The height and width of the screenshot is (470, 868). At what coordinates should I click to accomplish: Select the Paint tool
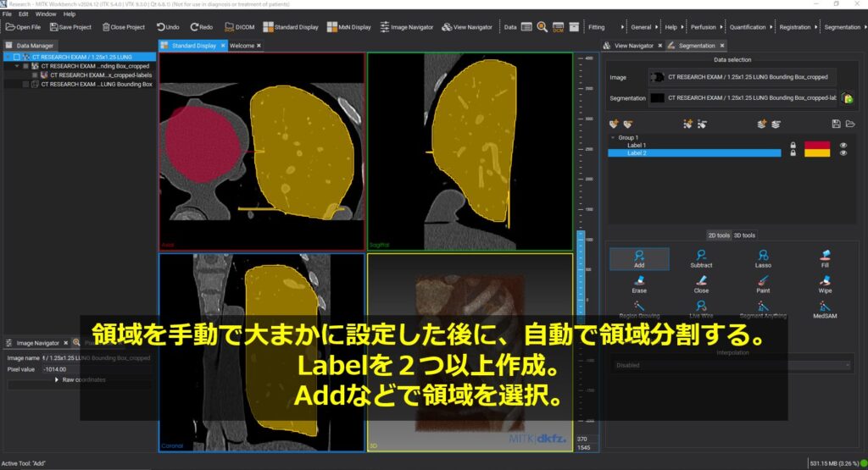coord(763,285)
